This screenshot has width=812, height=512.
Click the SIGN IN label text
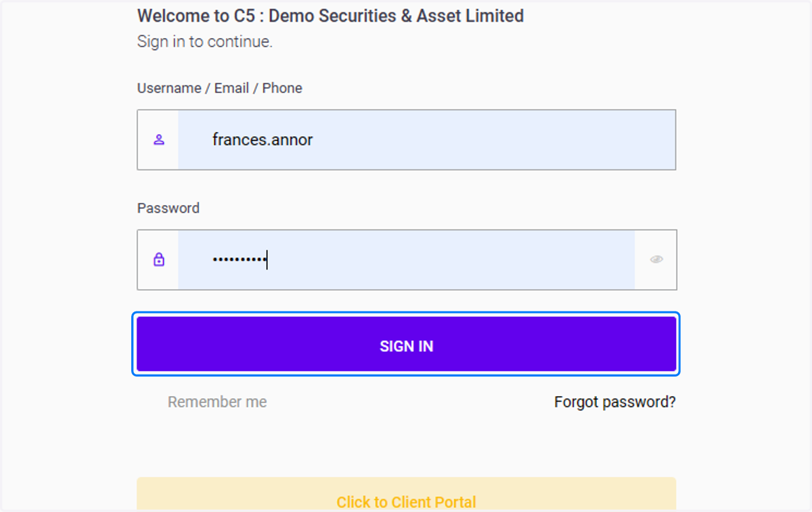click(x=406, y=346)
